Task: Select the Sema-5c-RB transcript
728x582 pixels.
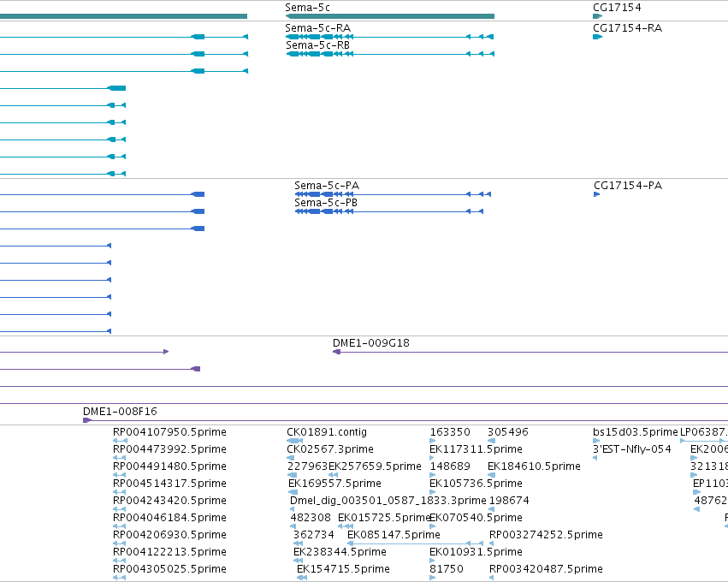Action: (x=390, y=54)
